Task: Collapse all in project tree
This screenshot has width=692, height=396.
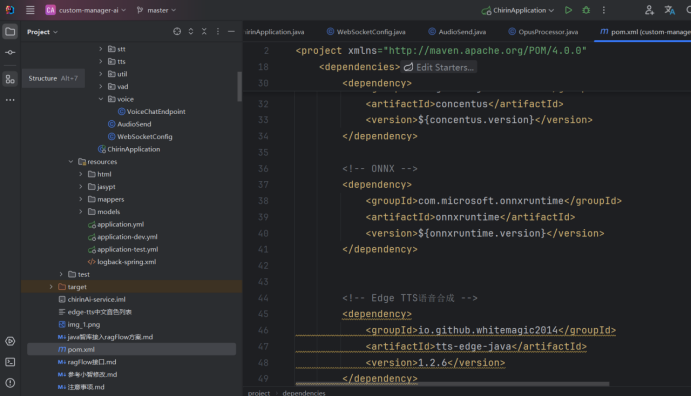Action: click(x=204, y=31)
